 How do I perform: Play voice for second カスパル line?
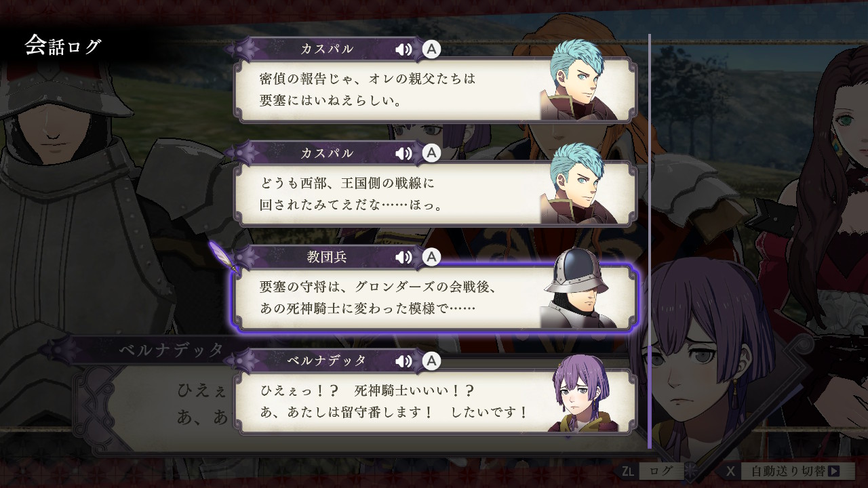404,153
